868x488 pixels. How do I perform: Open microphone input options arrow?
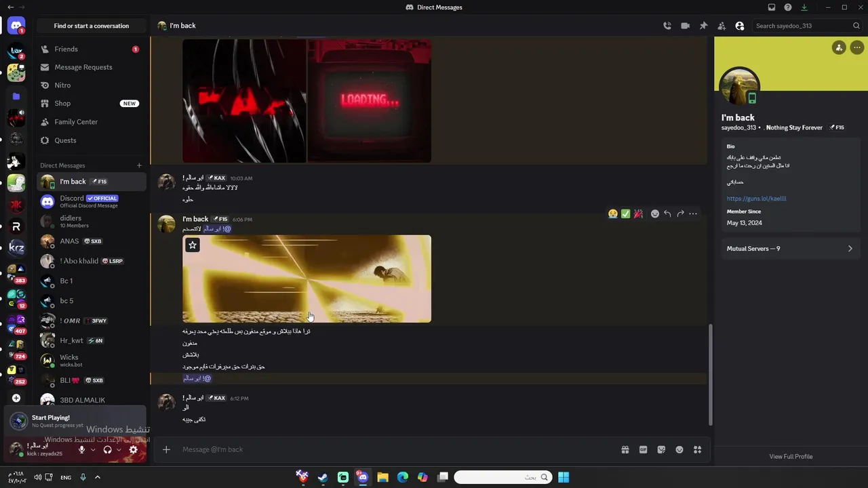(x=93, y=449)
